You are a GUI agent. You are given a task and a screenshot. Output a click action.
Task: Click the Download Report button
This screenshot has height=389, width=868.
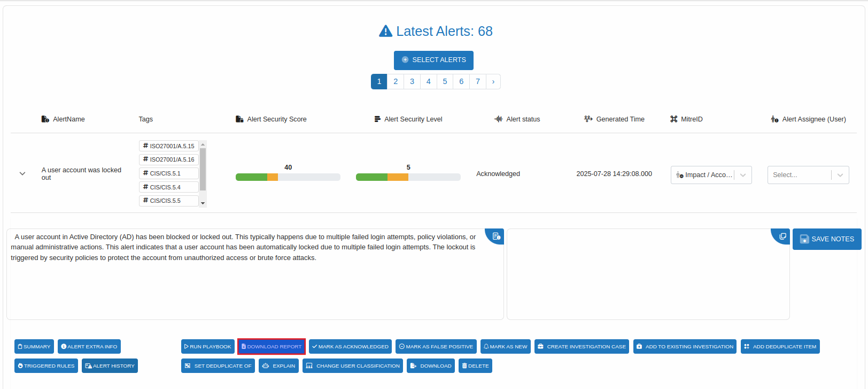(x=272, y=347)
